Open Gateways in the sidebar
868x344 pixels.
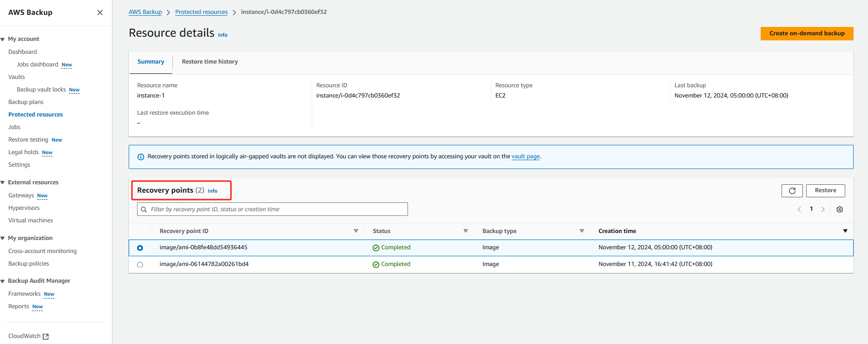[21, 195]
